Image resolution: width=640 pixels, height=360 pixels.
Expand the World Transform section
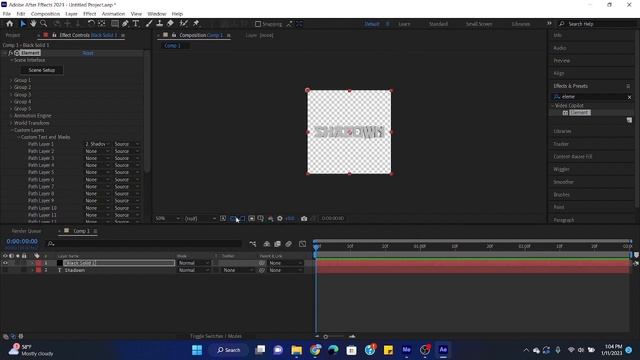pos(11,123)
